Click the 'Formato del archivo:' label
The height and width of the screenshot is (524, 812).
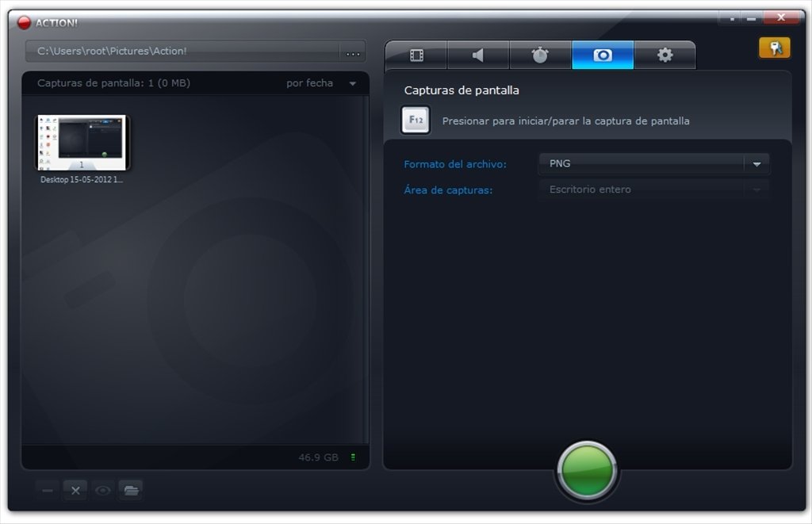tap(455, 164)
